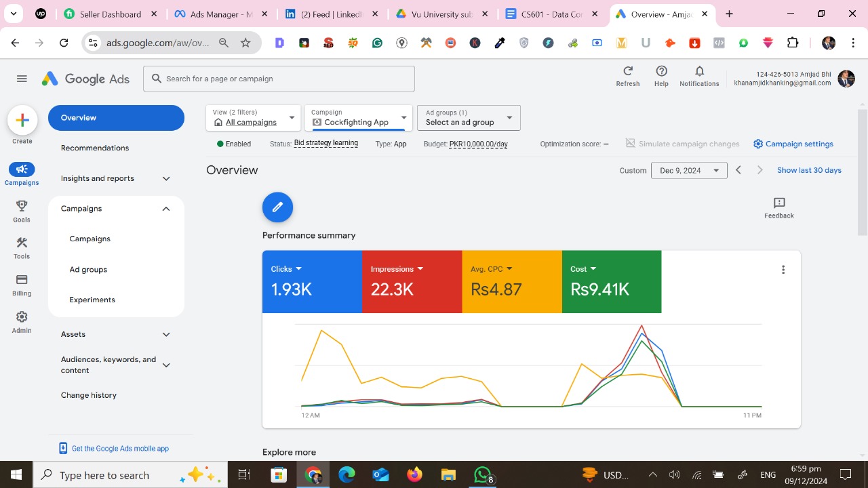
Task: Collapse the Campaigns section
Action: coord(166,209)
